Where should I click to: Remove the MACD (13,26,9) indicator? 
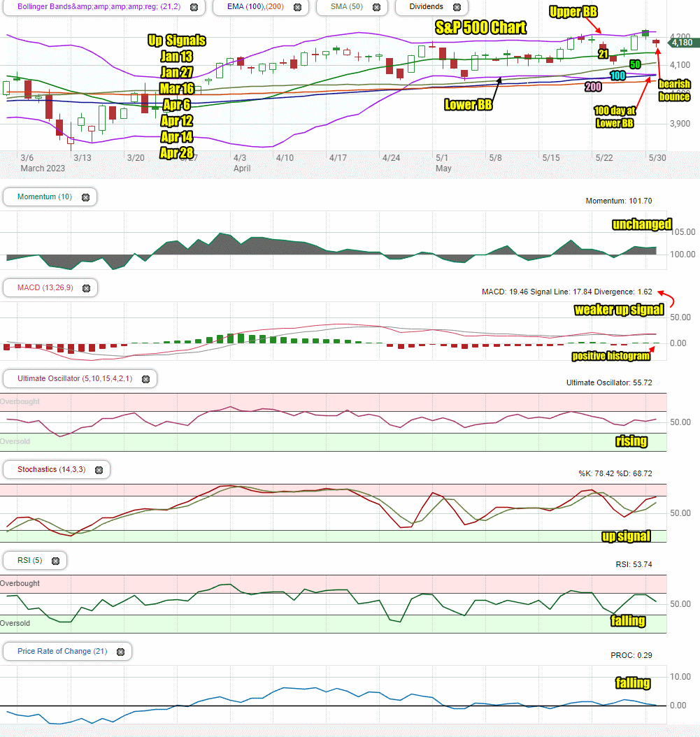(87, 288)
